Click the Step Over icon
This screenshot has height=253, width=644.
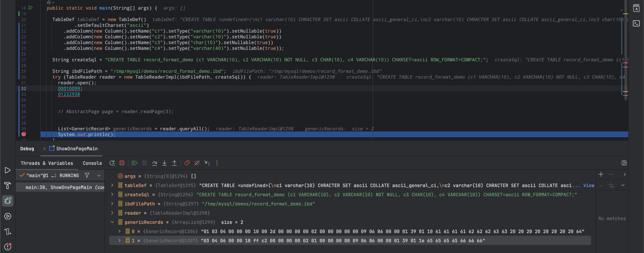point(154,163)
